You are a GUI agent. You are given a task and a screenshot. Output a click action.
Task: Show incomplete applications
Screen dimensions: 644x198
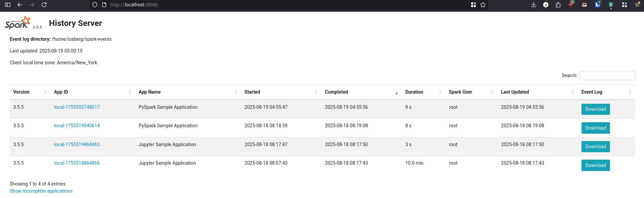point(41,191)
